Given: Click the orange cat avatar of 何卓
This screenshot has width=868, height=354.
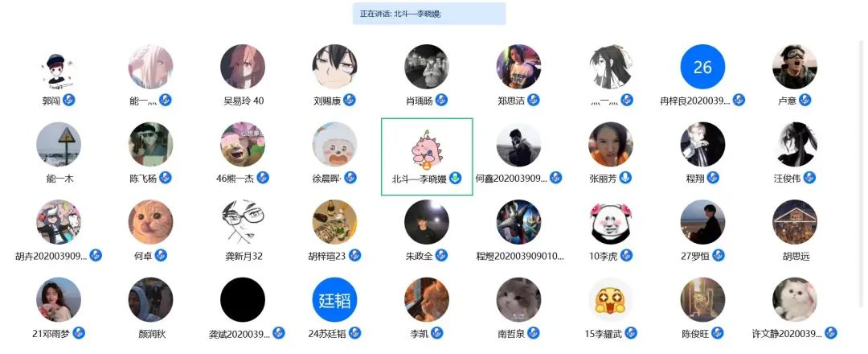Looking at the screenshot, I should coord(150,222).
